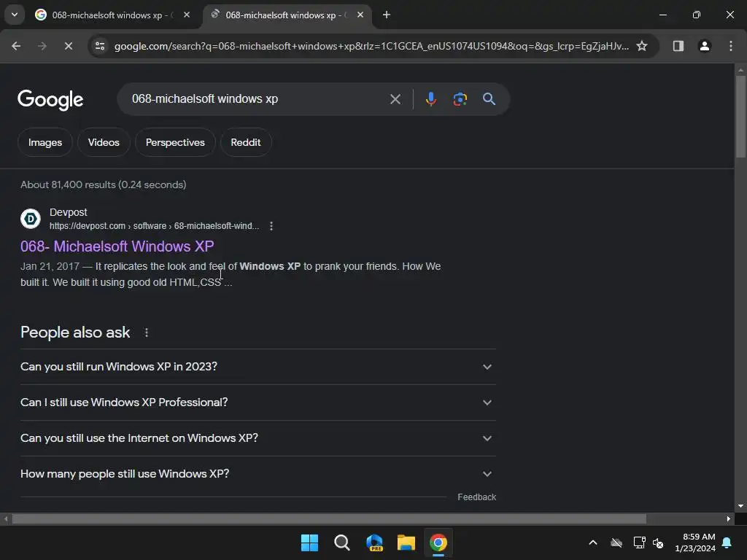Click the horizontal scrollbar thumb

(x=329, y=519)
